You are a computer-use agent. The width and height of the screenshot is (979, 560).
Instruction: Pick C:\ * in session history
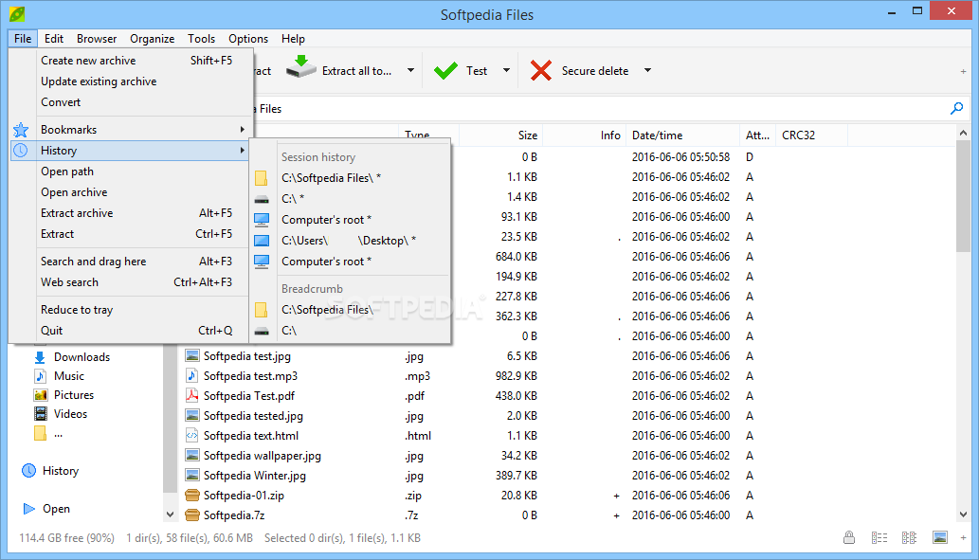pyautogui.click(x=351, y=199)
